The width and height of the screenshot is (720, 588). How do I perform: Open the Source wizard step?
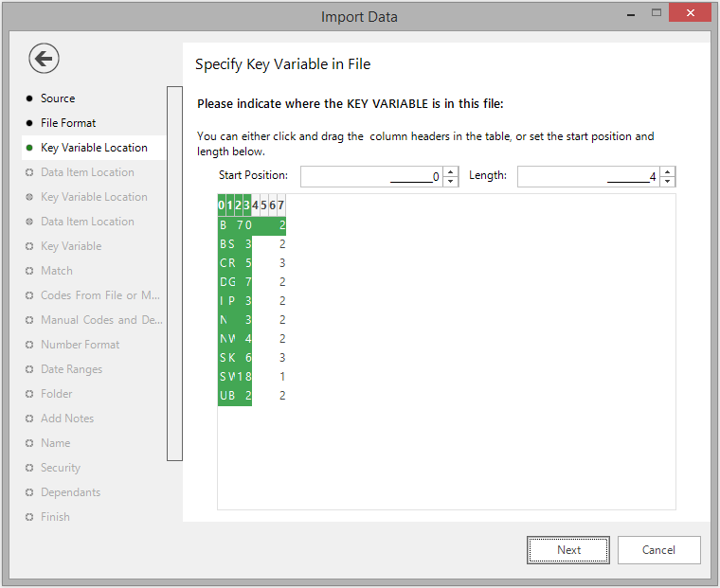click(x=58, y=98)
